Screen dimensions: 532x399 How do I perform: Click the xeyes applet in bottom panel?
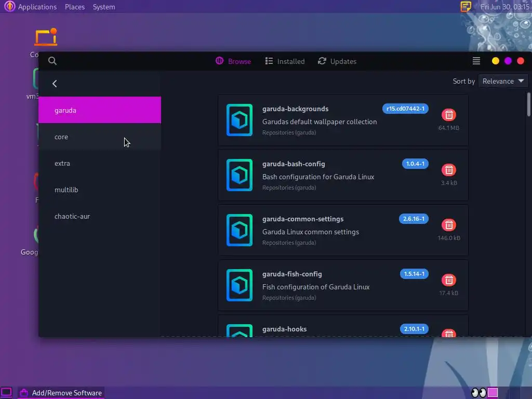(478, 393)
